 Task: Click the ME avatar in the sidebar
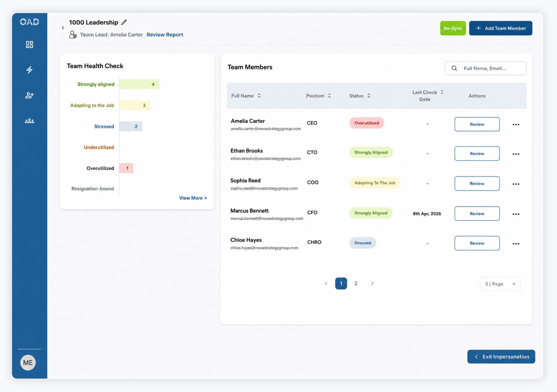tap(28, 363)
